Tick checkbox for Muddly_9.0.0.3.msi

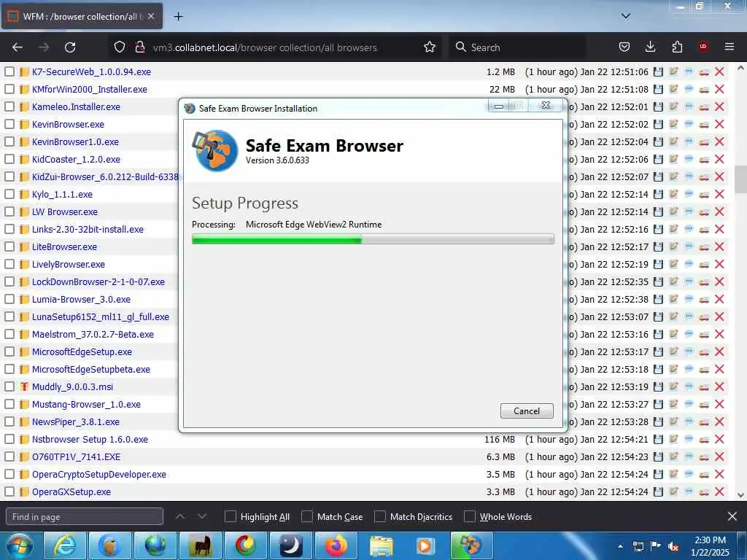pyautogui.click(x=9, y=386)
